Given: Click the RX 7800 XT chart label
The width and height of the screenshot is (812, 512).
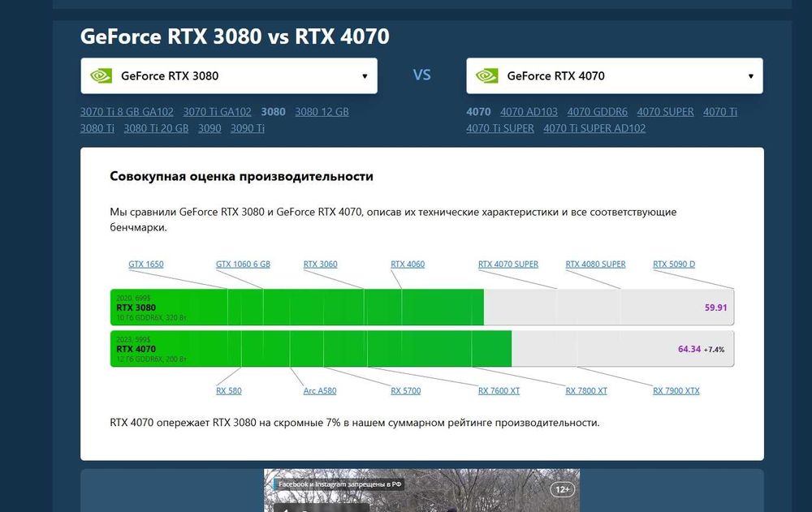Looking at the screenshot, I should point(586,391).
